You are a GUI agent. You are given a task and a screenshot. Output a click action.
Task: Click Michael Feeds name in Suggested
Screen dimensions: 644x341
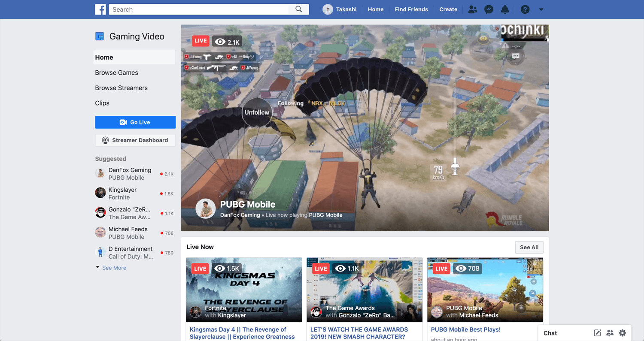[128, 229]
